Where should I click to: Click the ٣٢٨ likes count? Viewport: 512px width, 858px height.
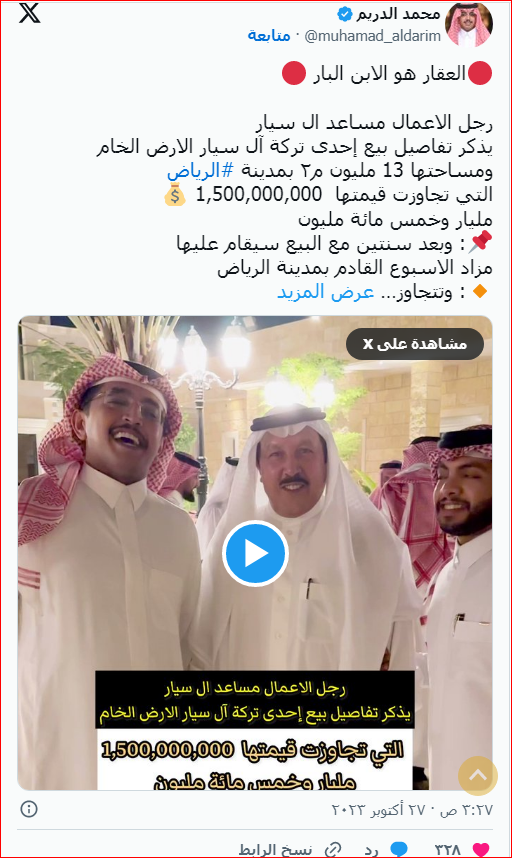pos(448,850)
